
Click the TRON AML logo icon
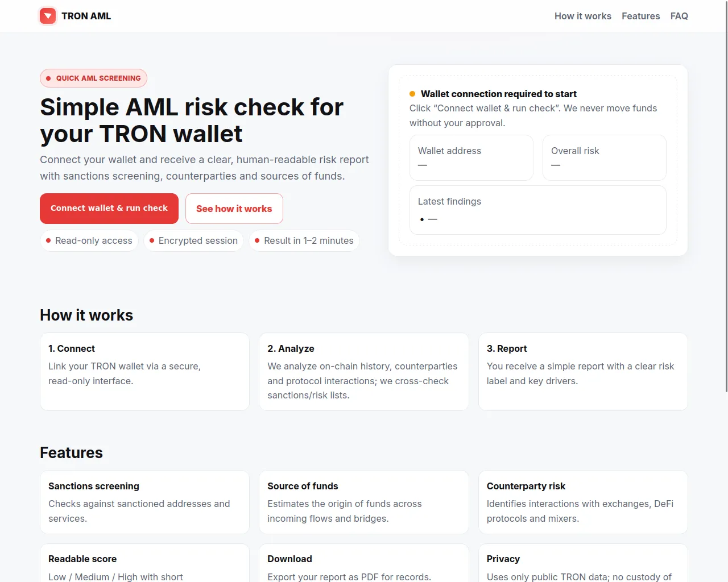coord(48,16)
